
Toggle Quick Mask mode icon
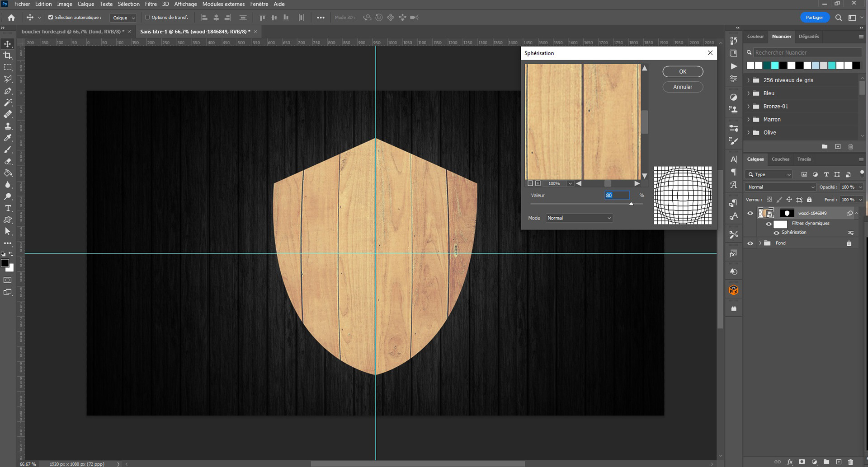click(8, 280)
